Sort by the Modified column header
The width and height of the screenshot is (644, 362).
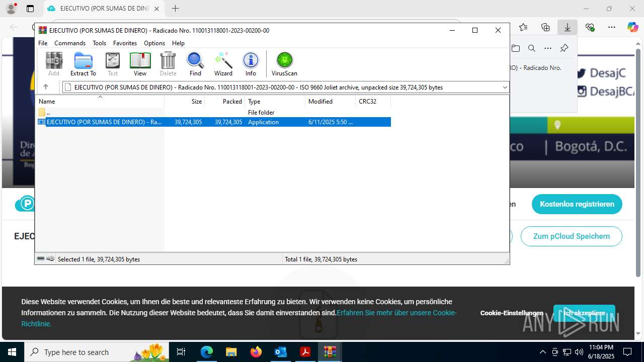coord(331,102)
